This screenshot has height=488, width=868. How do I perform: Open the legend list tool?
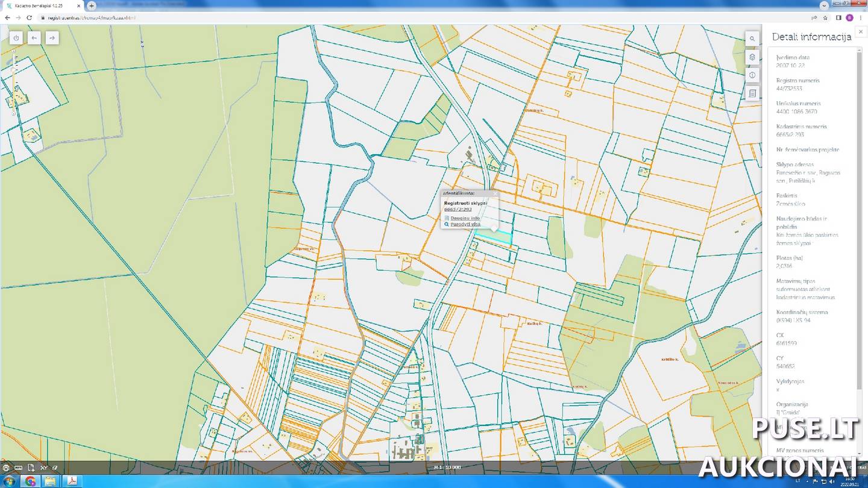[752, 93]
